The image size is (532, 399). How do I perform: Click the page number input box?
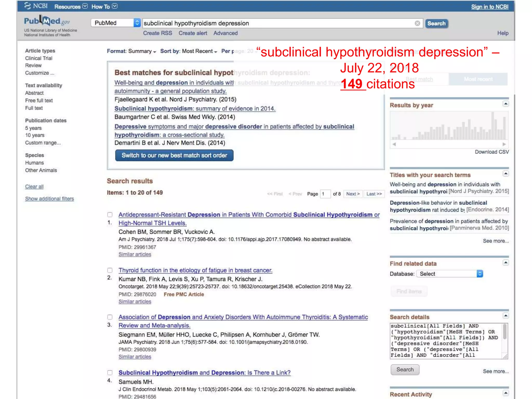click(x=325, y=194)
